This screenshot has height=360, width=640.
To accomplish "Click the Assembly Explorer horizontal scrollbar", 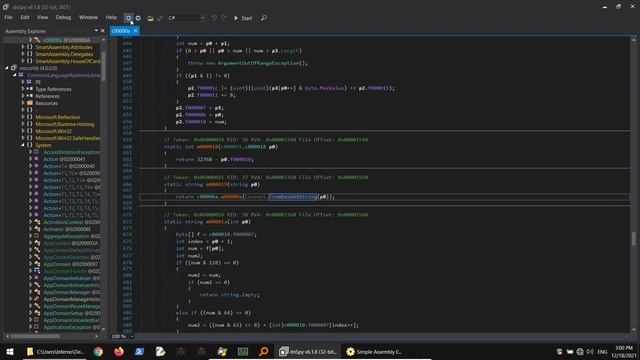I will pyautogui.click(x=35, y=336).
